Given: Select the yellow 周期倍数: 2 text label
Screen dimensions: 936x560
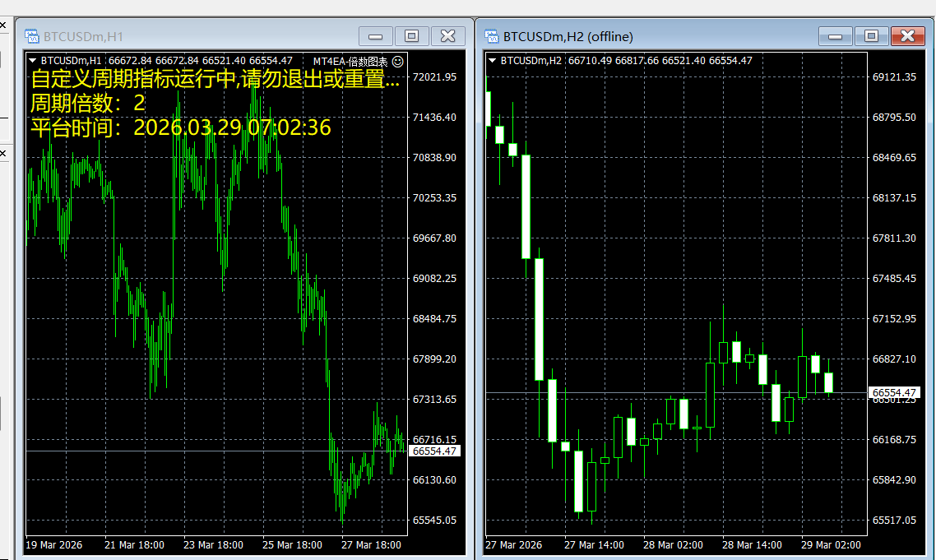Looking at the screenshot, I should (x=87, y=104).
